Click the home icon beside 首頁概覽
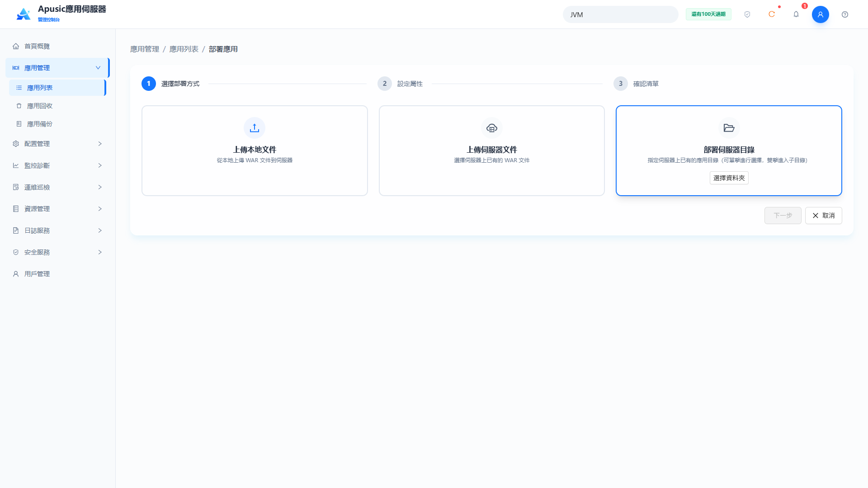This screenshot has height=488, width=868. coord(16,46)
